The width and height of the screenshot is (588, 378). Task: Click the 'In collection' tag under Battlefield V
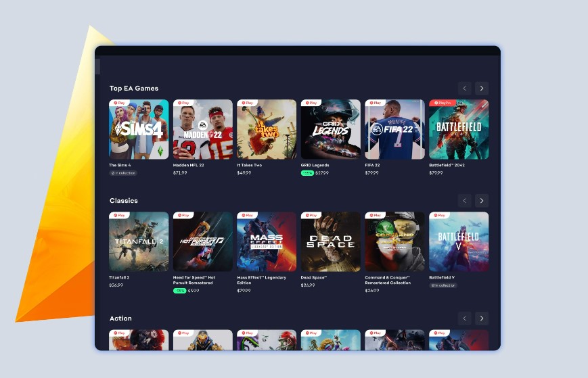coord(443,285)
